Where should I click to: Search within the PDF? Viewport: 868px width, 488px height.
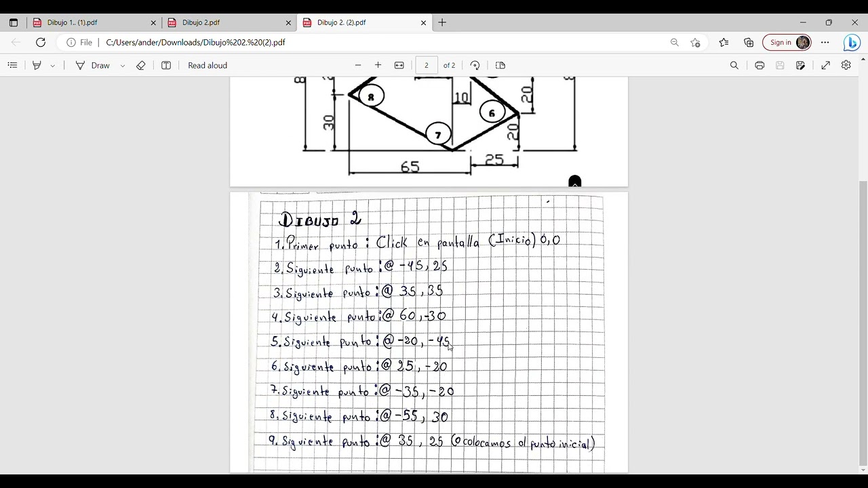tap(734, 65)
